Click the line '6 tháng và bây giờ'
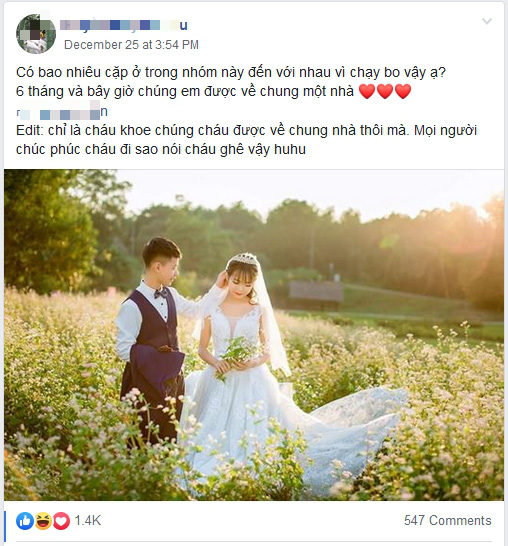This screenshot has width=508, height=546. pyautogui.click(x=185, y=91)
